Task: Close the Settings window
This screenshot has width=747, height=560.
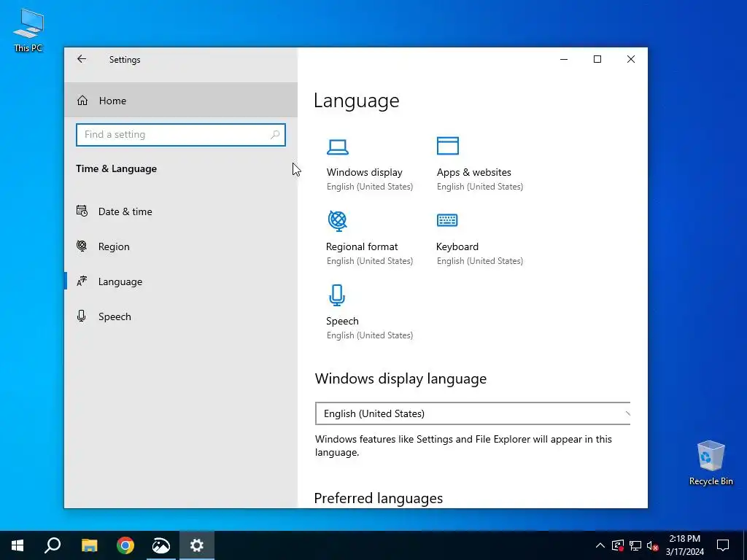Action: point(631,59)
